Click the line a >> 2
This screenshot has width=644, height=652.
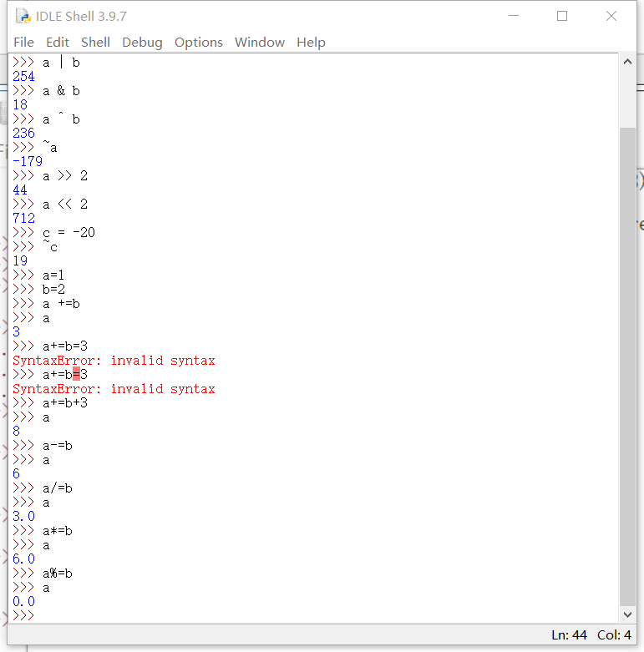tap(65, 175)
